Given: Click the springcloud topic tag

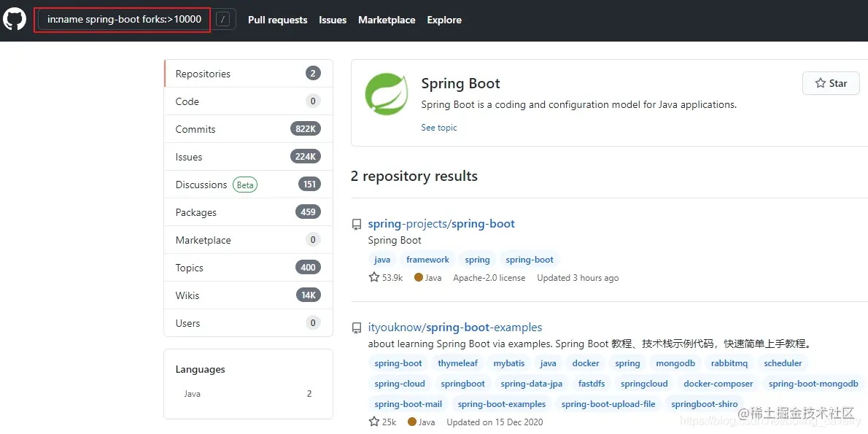Looking at the screenshot, I should 644,384.
